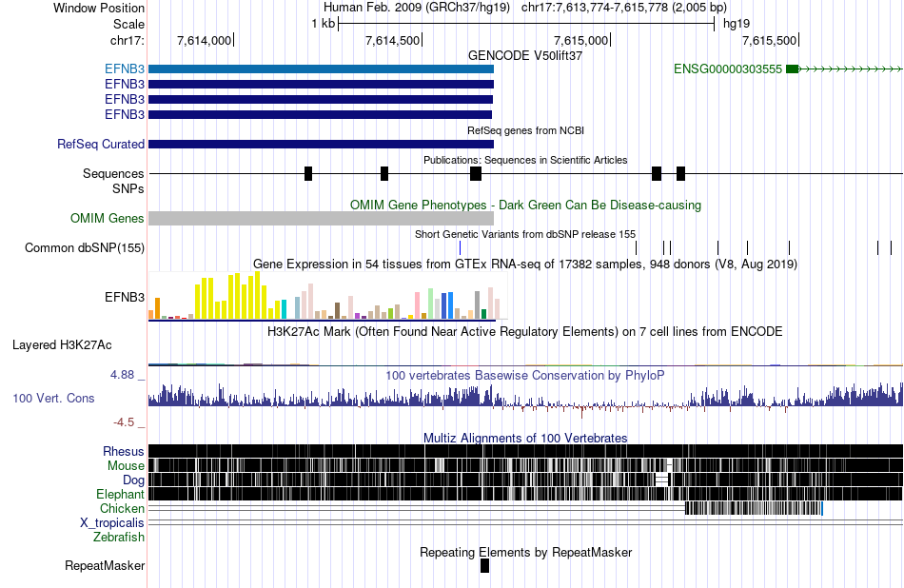Open Short Genetic Variants from dbSNP title
904x588 pixels.
[x=525, y=235]
